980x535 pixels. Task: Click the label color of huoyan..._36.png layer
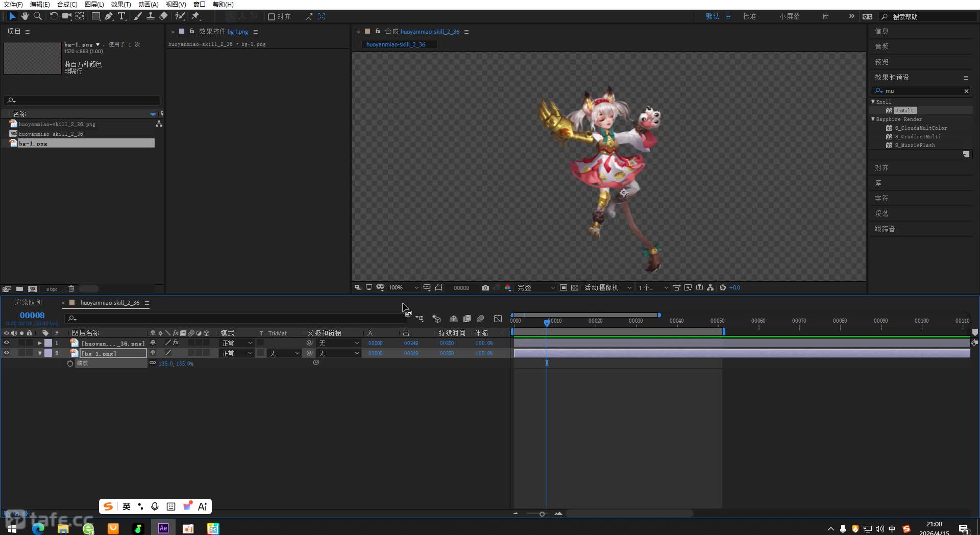48,343
